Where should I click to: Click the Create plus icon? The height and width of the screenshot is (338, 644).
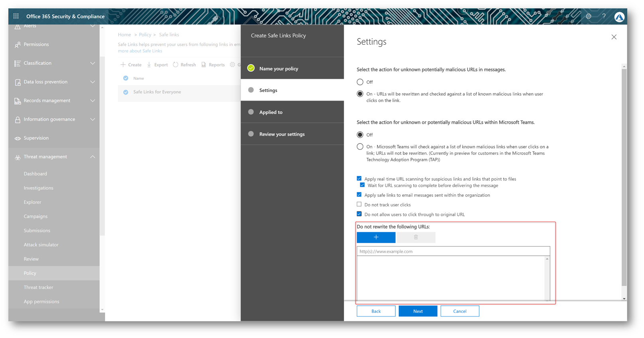click(x=123, y=65)
